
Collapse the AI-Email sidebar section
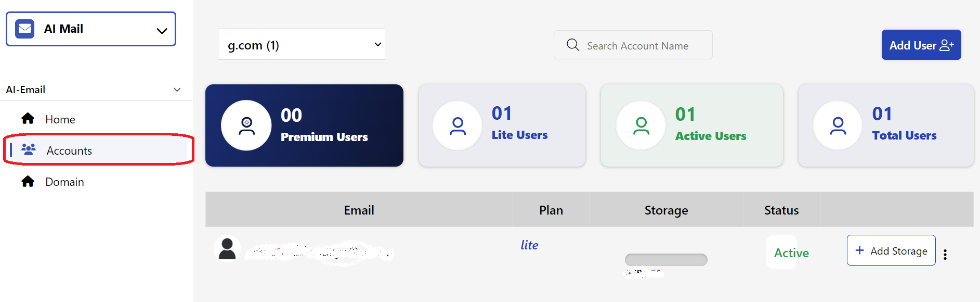point(177,90)
